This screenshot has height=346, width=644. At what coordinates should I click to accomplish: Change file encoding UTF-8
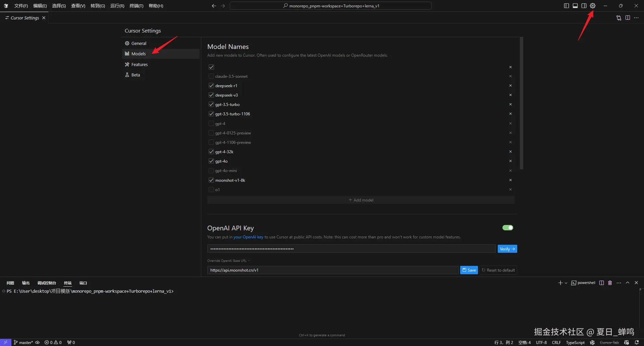coord(541,343)
